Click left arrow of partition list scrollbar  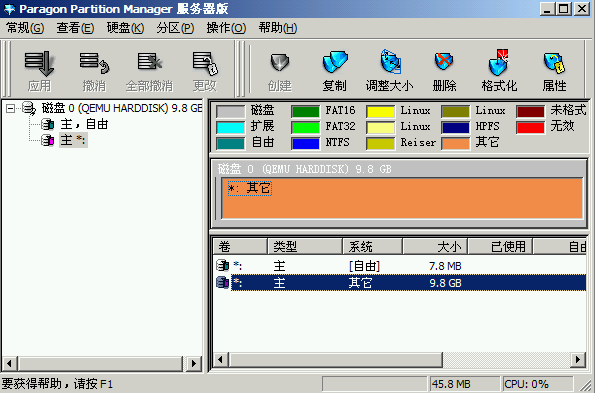click(x=220, y=360)
